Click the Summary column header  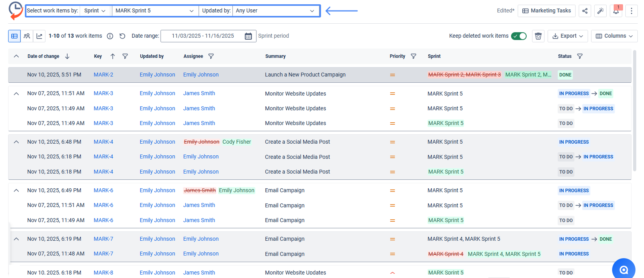tap(276, 56)
